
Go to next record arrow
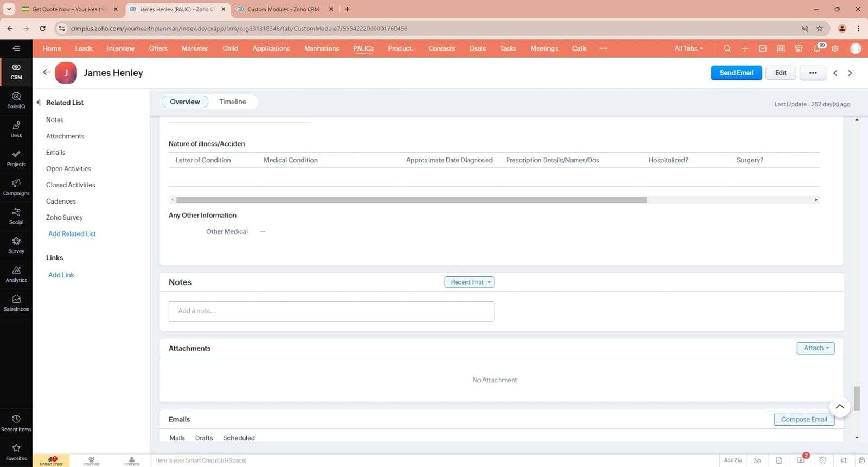(x=850, y=73)
